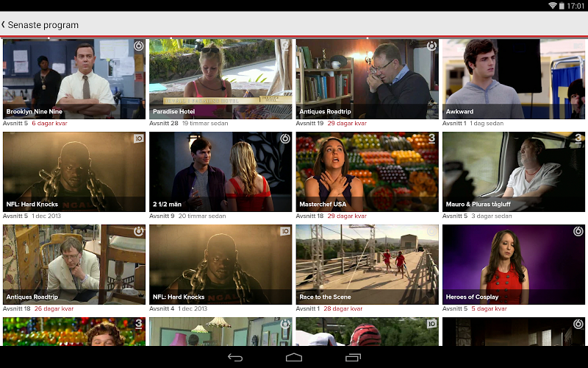588x368 pixels.
Task: Tap the Wi-Fi status icon
Action: [553, 6]
